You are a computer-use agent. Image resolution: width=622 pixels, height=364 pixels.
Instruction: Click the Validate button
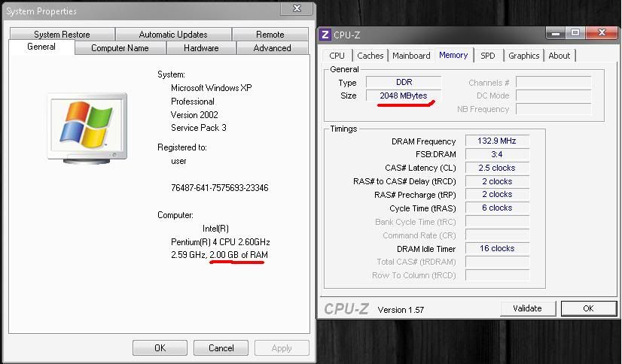[x=527, y=308]
